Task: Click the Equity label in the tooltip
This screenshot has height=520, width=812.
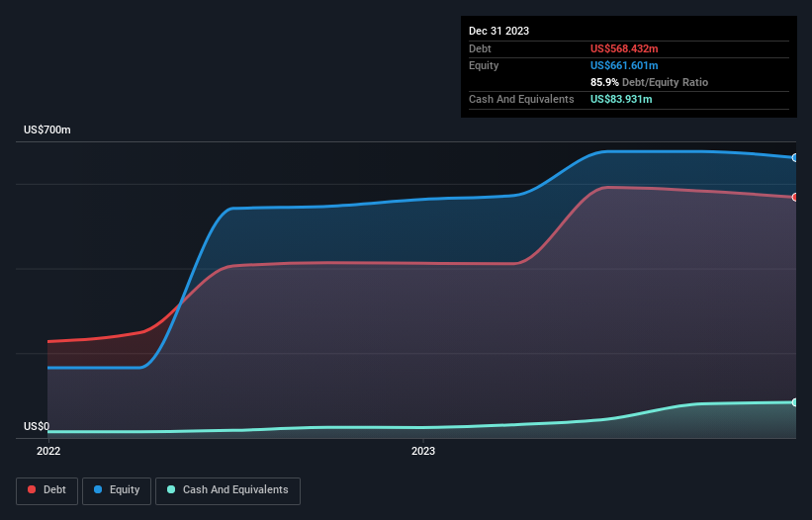Action: pos(484,65)
